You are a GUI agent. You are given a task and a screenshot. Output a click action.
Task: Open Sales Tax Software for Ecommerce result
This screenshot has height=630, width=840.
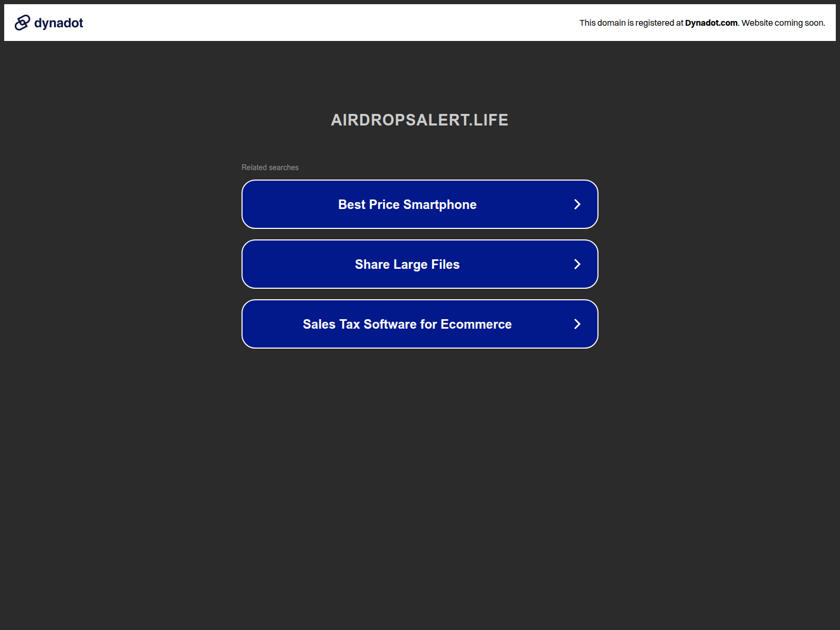pyautogui.click(x=407, y=324)
